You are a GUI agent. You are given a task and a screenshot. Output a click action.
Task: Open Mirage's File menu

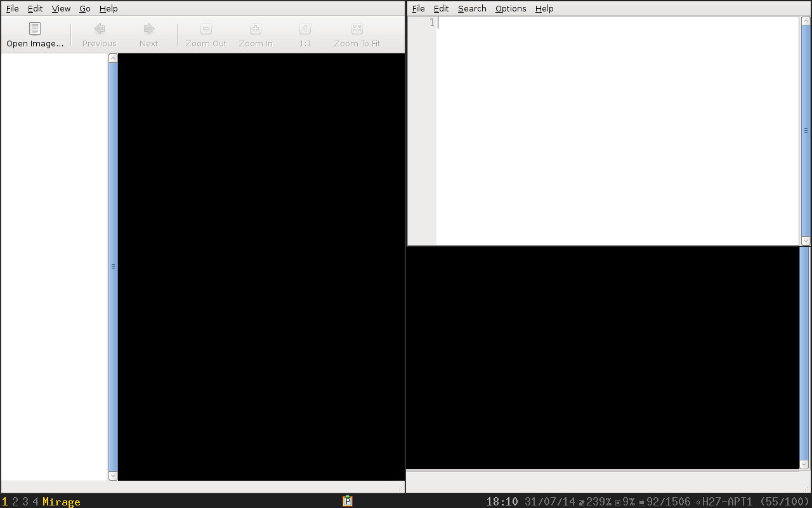12,9
